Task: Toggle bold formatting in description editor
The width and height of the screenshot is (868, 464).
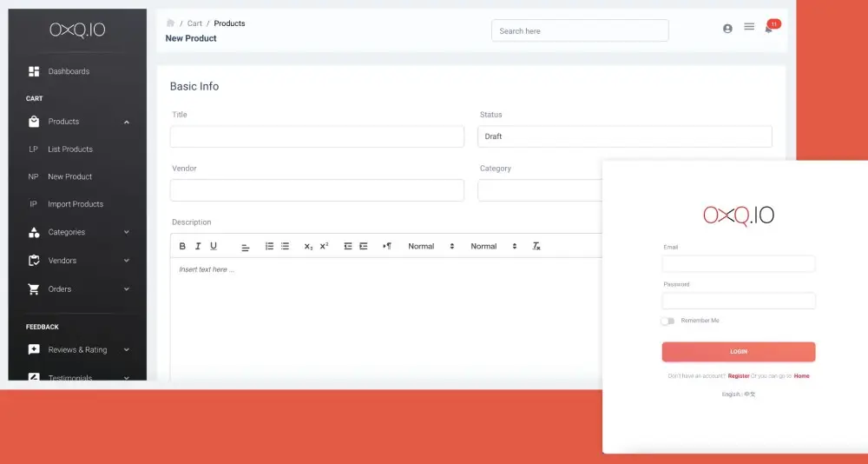Action: (x=182, y=246)
